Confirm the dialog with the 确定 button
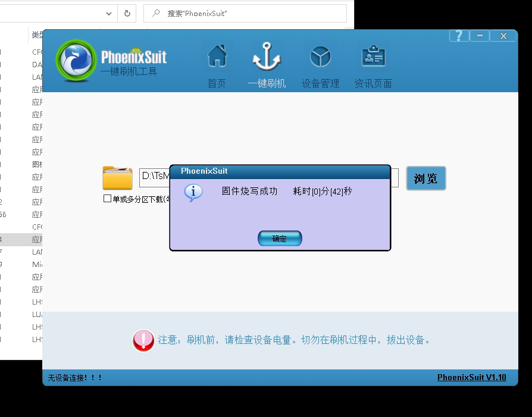 [x=280, y=239]
